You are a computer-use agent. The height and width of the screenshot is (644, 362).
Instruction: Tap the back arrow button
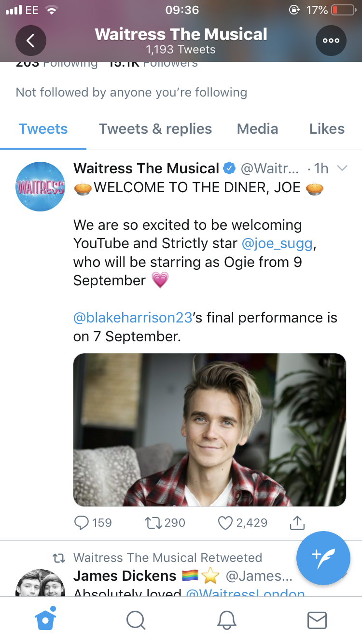point(31,41)
